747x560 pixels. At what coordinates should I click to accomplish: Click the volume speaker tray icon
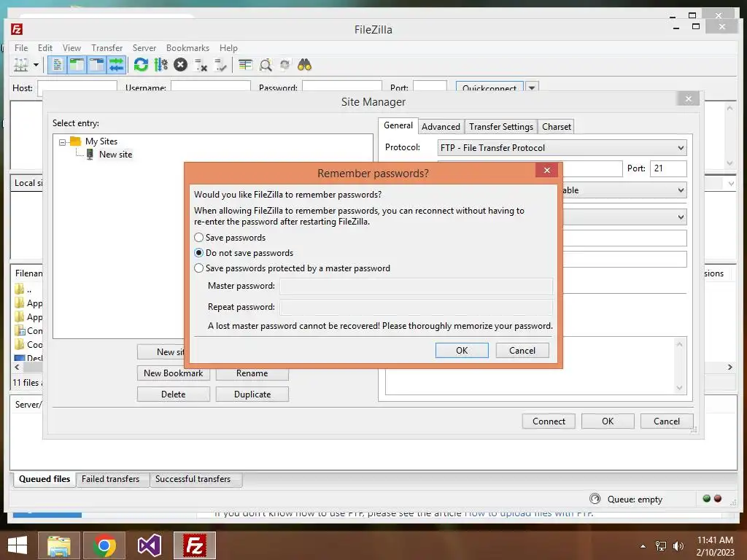click(678, 545)
